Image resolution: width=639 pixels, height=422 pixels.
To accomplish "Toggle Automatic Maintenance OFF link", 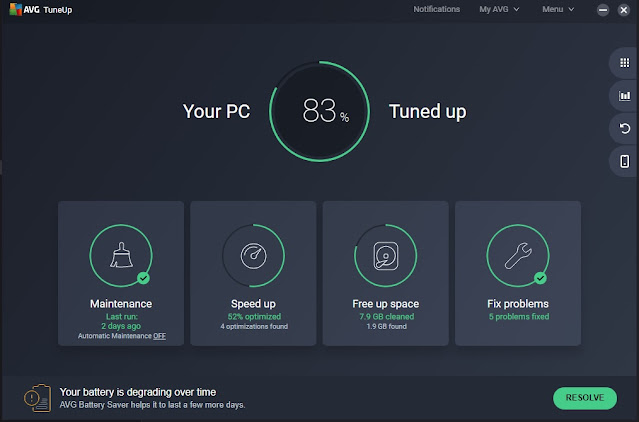I will (159, 336).
